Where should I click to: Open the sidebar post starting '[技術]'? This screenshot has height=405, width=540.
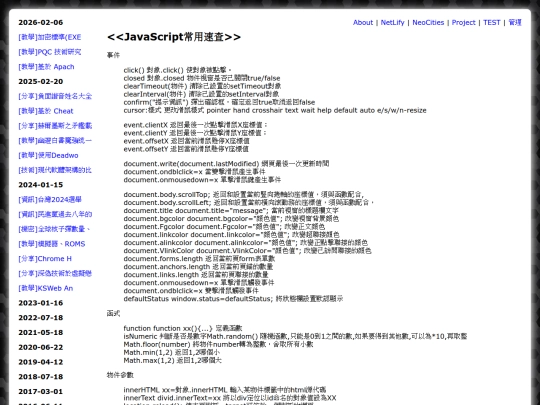55,170
